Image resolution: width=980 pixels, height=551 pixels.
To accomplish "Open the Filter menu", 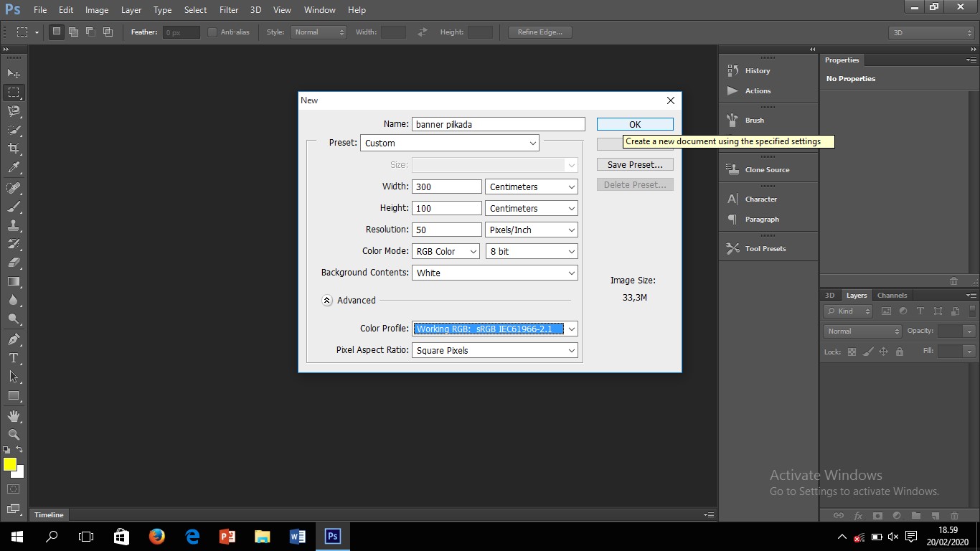I will [229, 10].
